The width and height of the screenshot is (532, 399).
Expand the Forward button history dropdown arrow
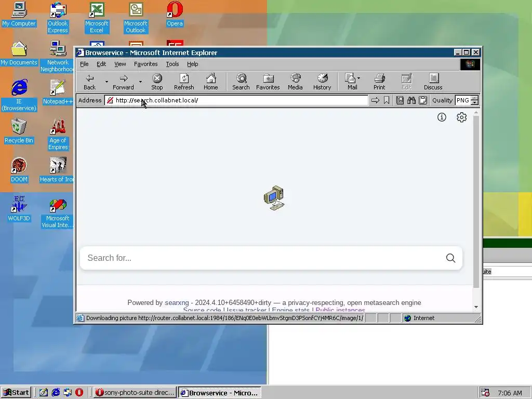(x=140, y=82)
